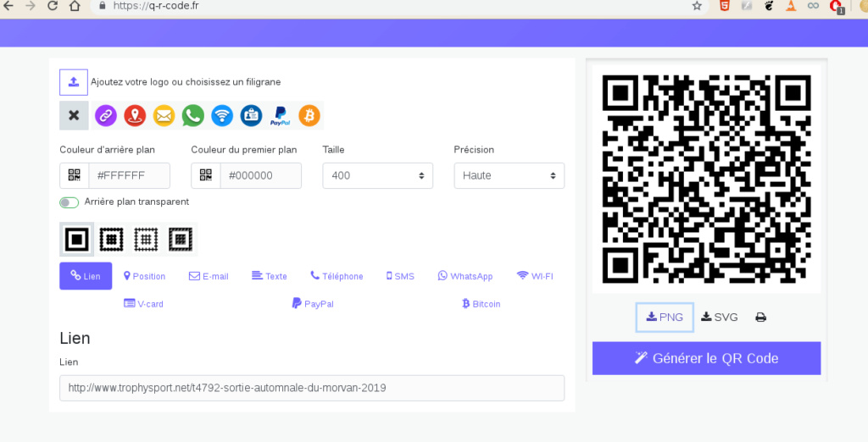Download the QR code as SVG

point(719,317)
